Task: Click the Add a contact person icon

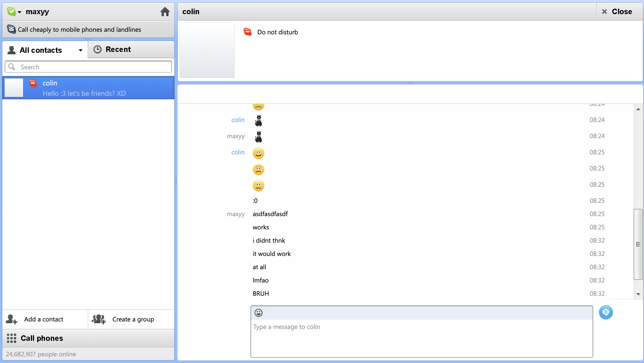Action: (11, 319)
